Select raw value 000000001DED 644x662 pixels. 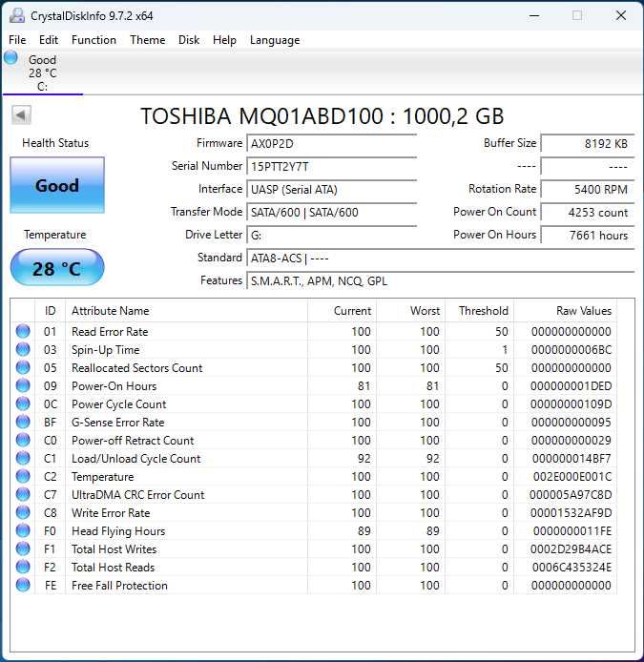click(x=571, y=386)
